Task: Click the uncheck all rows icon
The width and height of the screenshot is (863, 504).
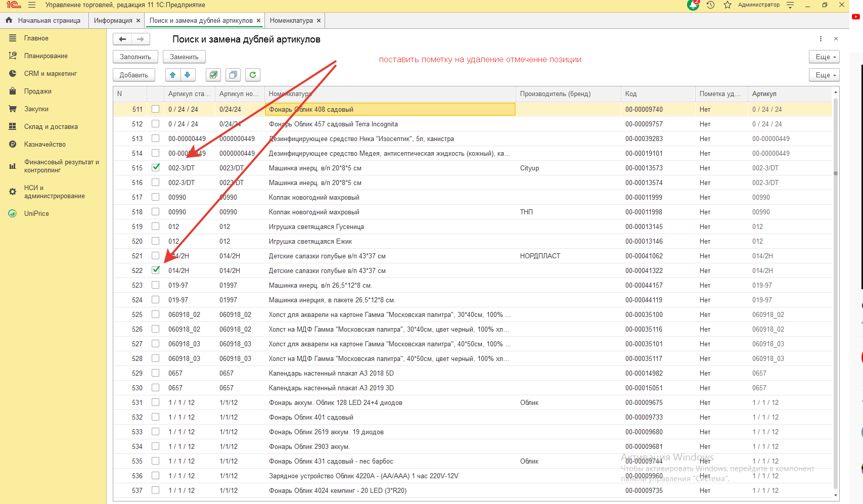Action: coord(233,75)
